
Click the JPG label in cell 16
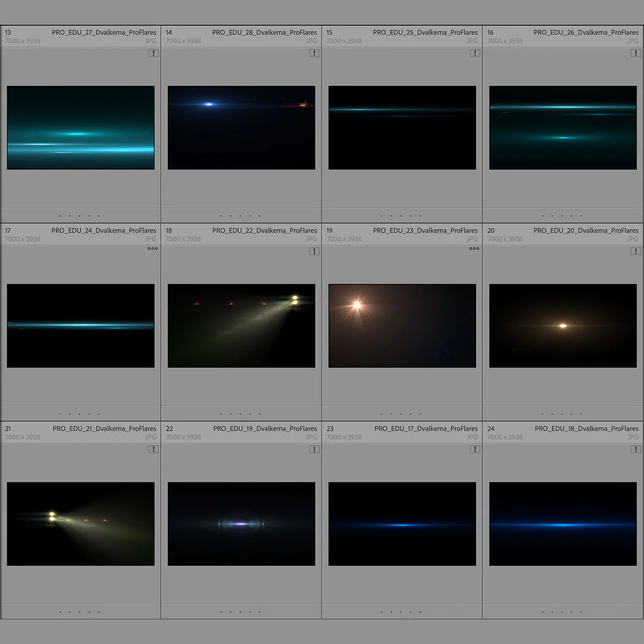633,41
